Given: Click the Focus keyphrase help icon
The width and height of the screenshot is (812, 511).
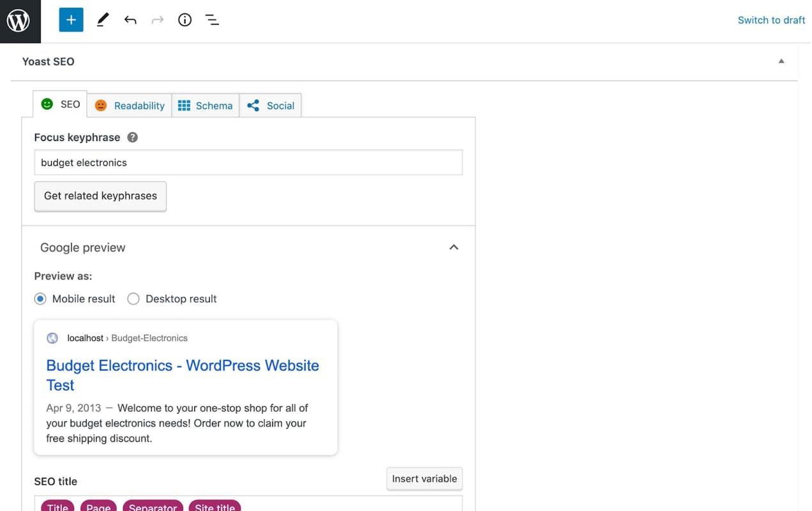Looking at the screenshot, I should (x=132, y=136).
